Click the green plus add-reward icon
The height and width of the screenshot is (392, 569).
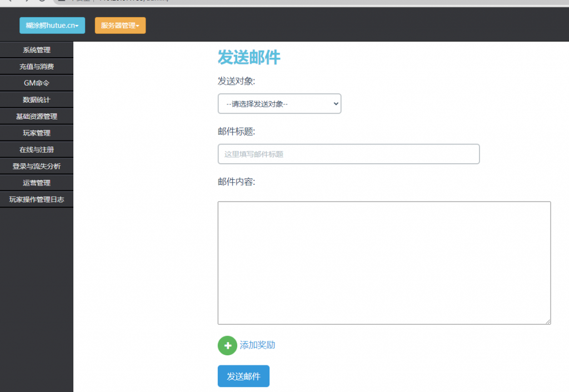227,345
